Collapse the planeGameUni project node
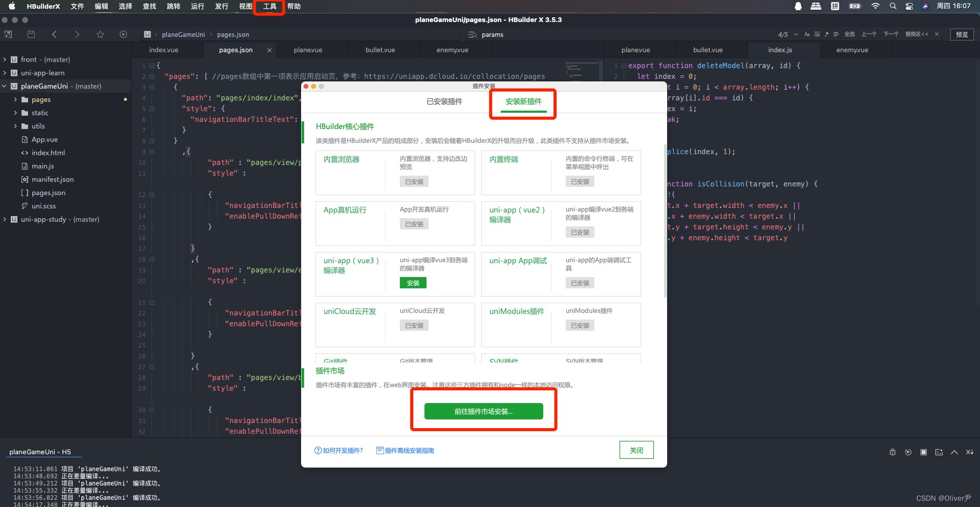Screen dimensions: 980x507 5,86
